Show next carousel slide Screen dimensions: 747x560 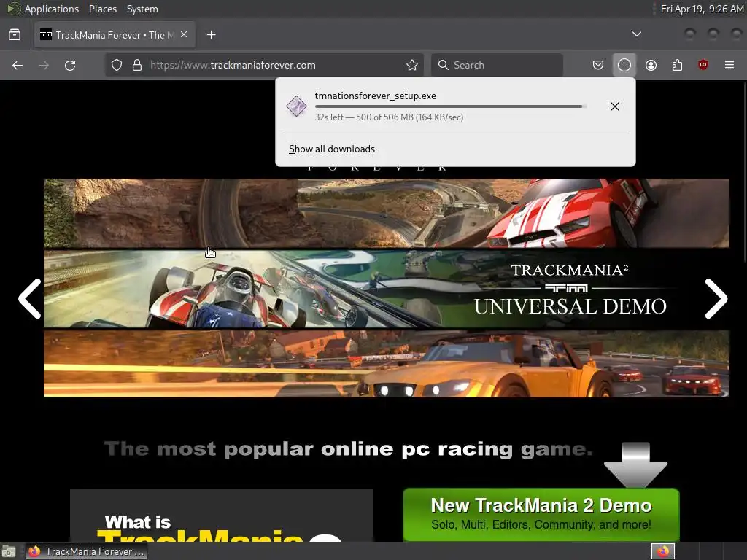(716, 298)
